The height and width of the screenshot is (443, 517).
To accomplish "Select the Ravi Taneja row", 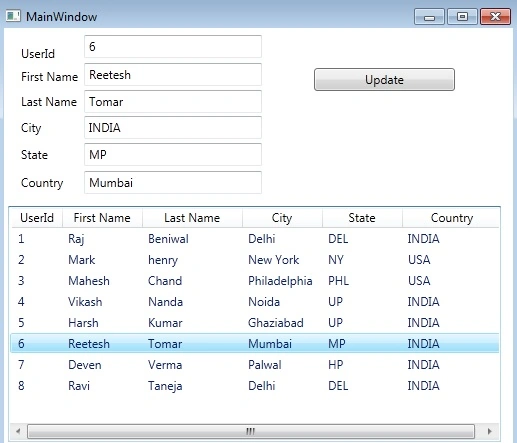I will (255, 386).
